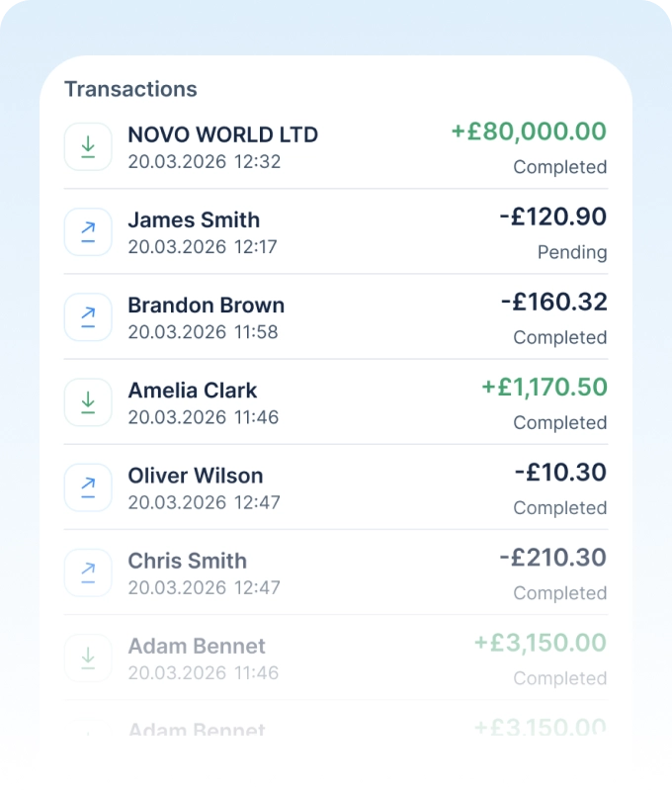This screenshot has width=672, height=791.
Task: Click the Pending status under -£120.90
Action: click(x=571, y=252)
